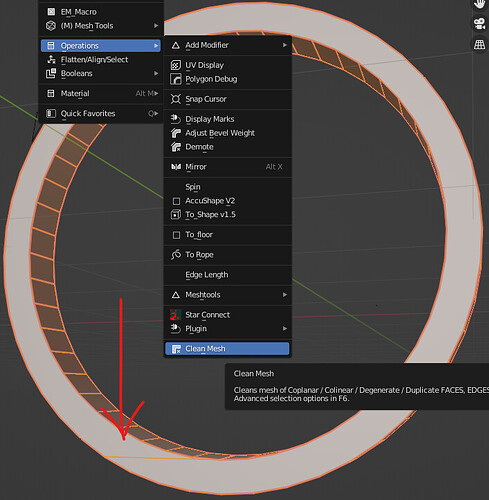This screenshot has height=500, width=489.
Task: Expand Add Modifier submenu arrow
Action: (284, 45)
